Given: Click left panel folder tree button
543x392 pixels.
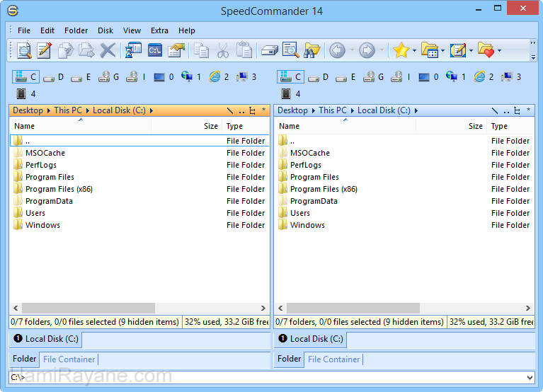Looking at the screenshot, I should point(253,110).
